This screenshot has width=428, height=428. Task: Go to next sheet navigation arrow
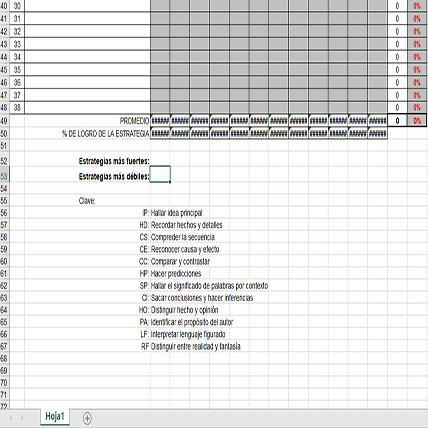point(22,418)
